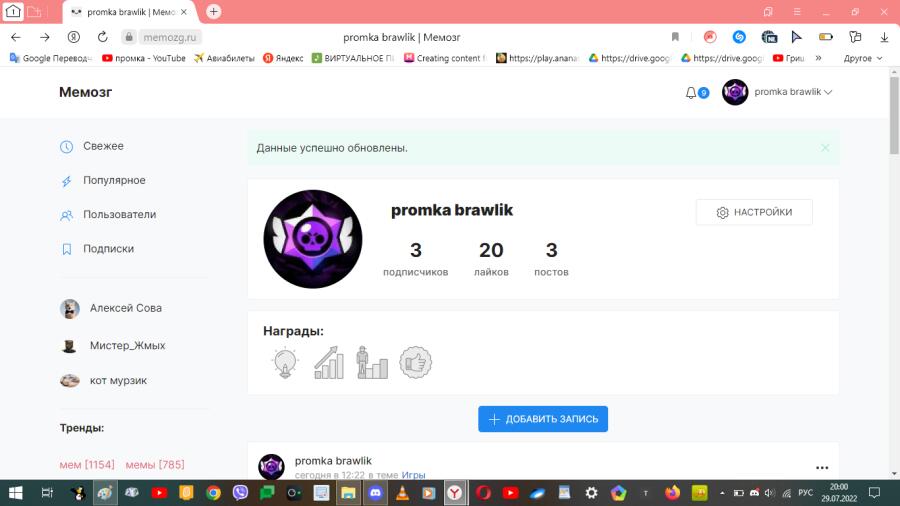
Task: Open VLC from the taskbar
Action: (x=402, y=493)
